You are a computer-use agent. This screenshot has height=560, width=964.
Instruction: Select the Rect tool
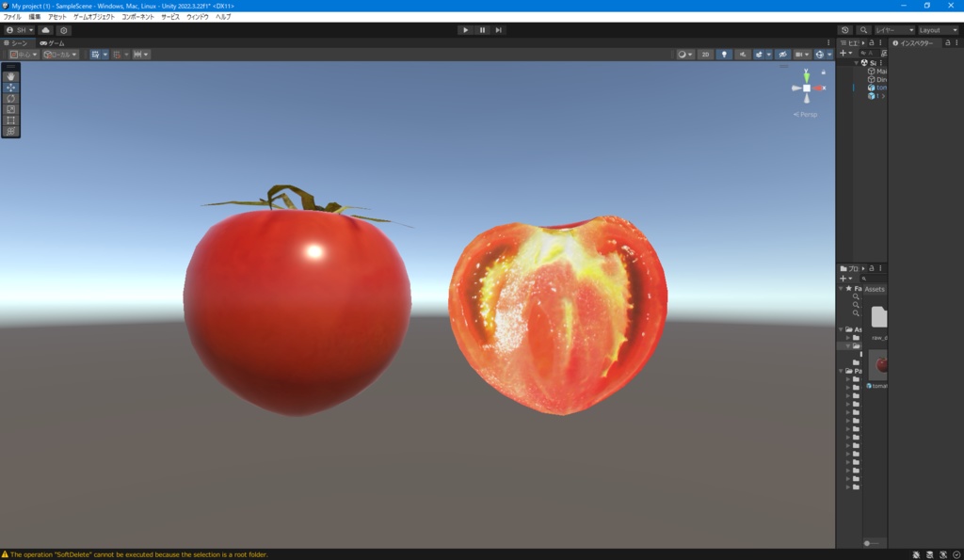10,120
